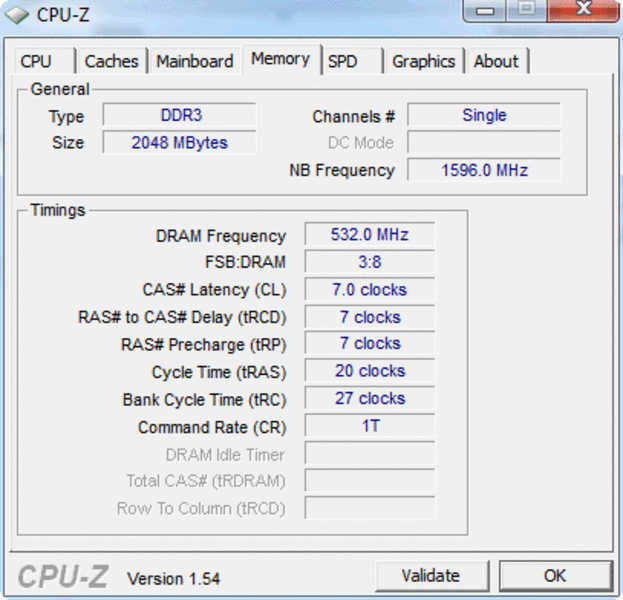
Task: Click the Channels # label
Action: tap(353, 116)
